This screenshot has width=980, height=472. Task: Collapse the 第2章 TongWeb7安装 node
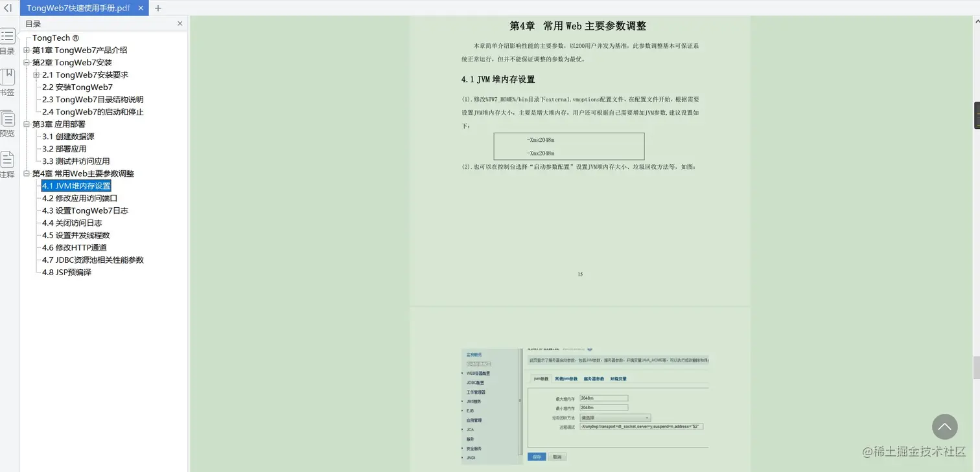(27, 62)
